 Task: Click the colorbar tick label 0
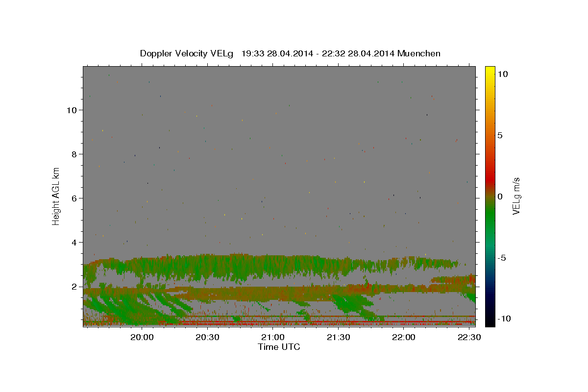pyautogui.click(x=500, y=196)
